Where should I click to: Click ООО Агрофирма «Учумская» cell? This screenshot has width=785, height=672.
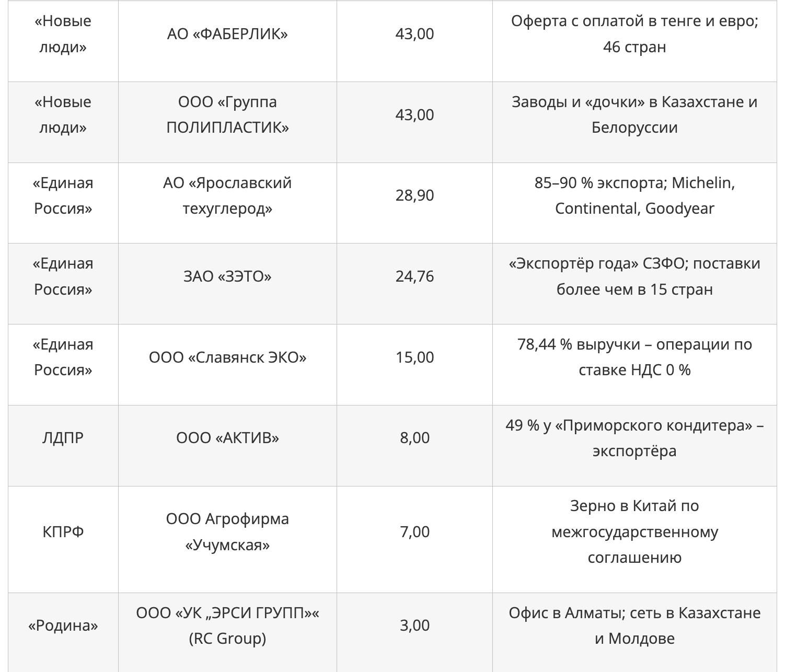(x=227, y=532)
